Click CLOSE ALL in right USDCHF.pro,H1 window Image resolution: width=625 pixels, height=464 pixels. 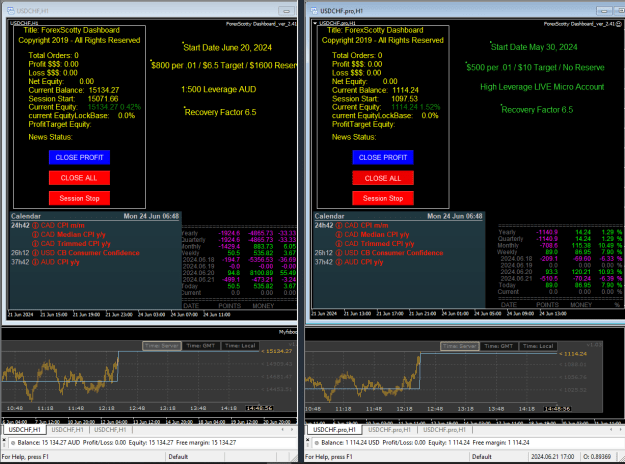[x=383, y=178]
